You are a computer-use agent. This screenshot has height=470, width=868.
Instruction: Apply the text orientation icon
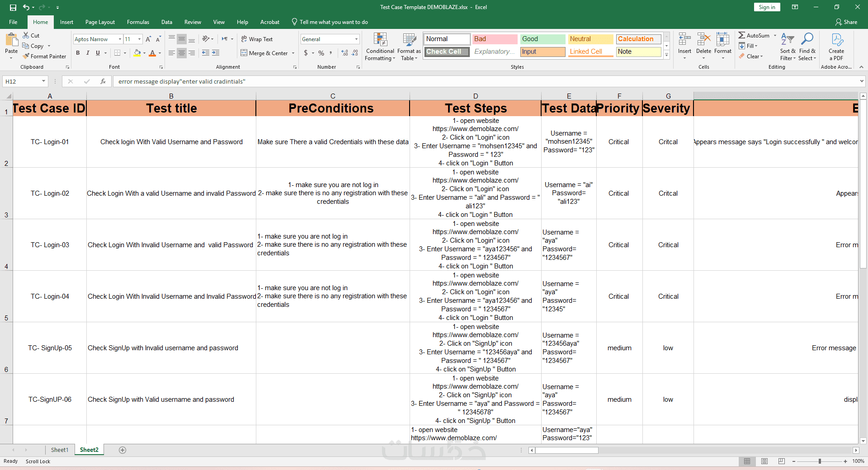tap(206, 39)
